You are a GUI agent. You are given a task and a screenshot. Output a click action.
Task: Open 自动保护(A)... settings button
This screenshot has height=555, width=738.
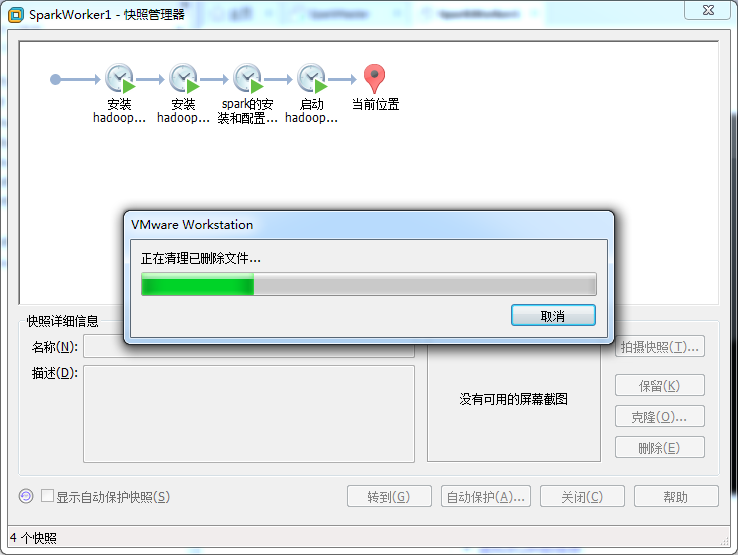point(486,497)
